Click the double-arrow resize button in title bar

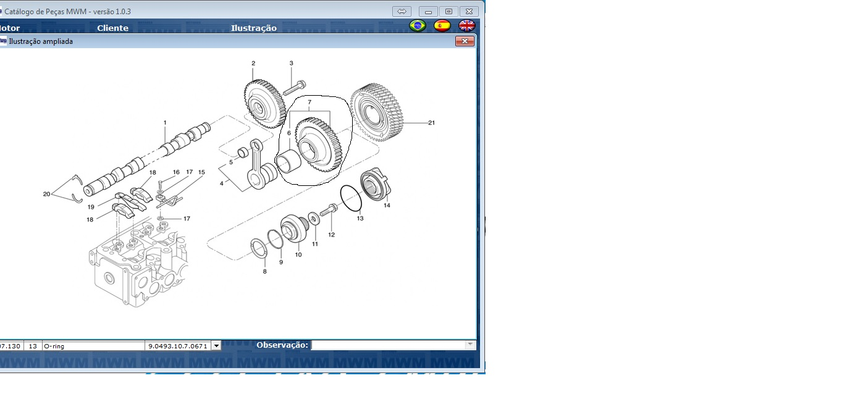pyautogui.click(x=402, y=12)
